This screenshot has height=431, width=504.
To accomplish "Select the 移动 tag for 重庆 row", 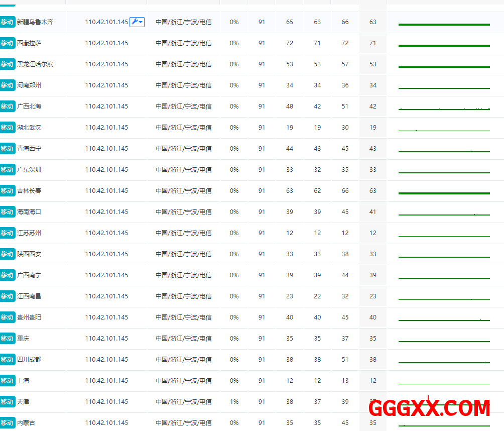I will point(7,339).
